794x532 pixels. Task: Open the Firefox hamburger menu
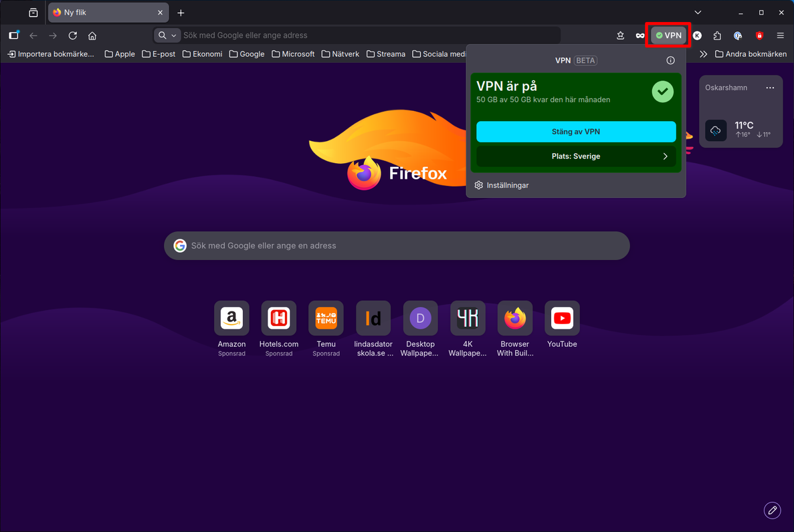781,35
